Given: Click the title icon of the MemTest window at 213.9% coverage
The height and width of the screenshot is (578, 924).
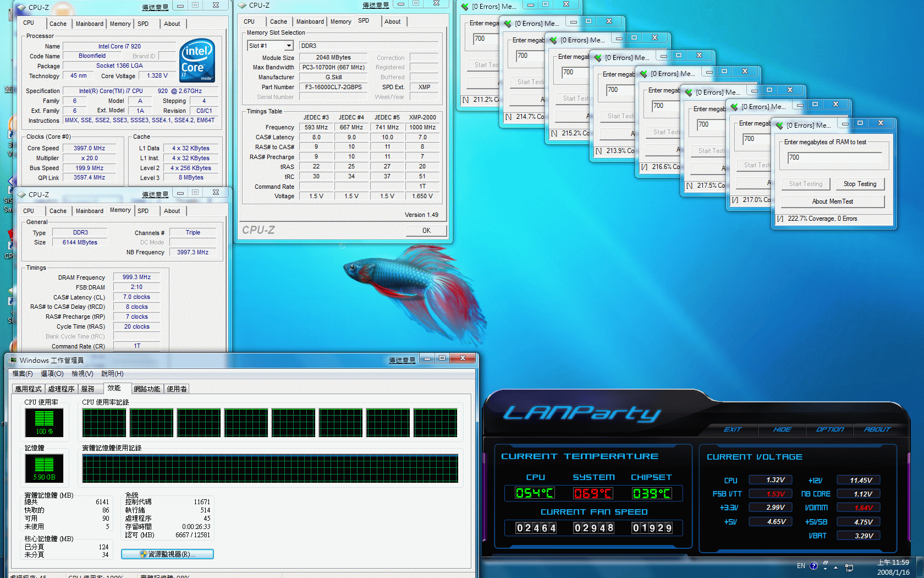Looking at the screenshot, I should (x=598, y=57).
